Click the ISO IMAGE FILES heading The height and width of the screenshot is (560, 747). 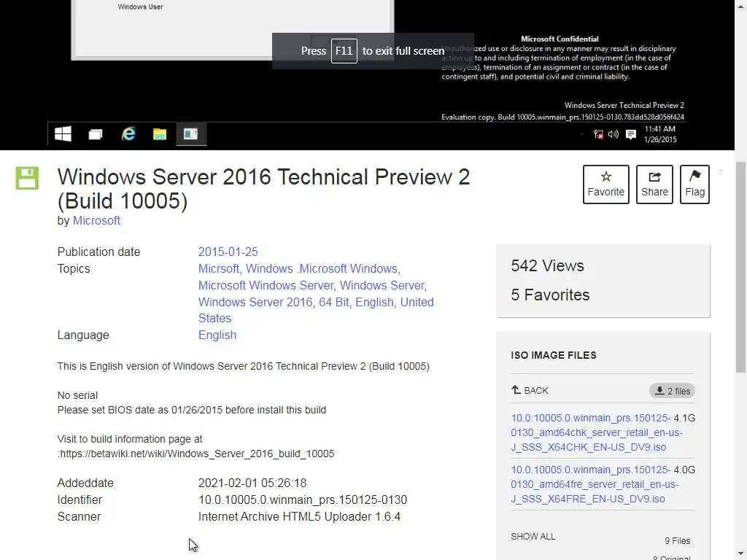(554, 355)
